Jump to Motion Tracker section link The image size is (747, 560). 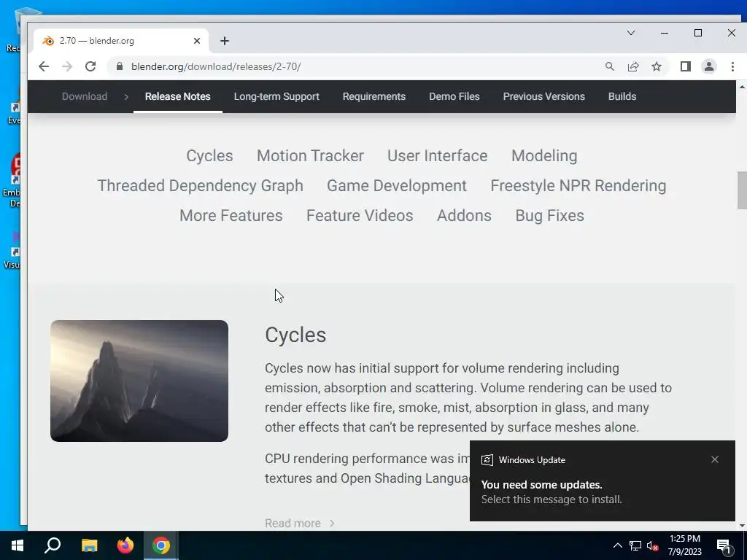click(x=310, y=156)
